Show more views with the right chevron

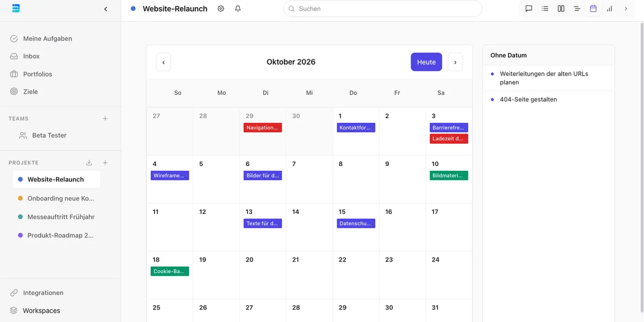coord(626,9)
